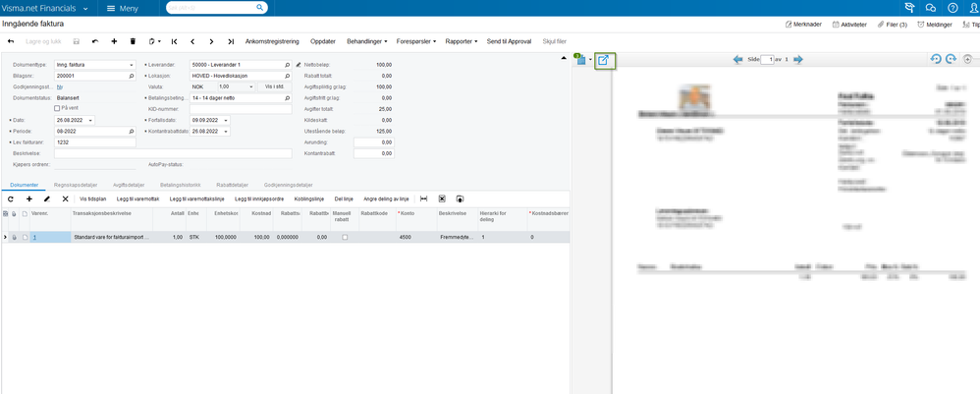Open the attachment in a new window
This screenshot has height=394, width=980.
point(604,60)
